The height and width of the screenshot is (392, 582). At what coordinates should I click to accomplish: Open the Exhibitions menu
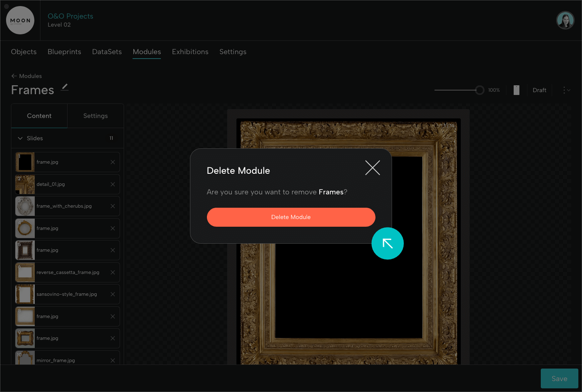pyautogui.click(x=190, y=52)
